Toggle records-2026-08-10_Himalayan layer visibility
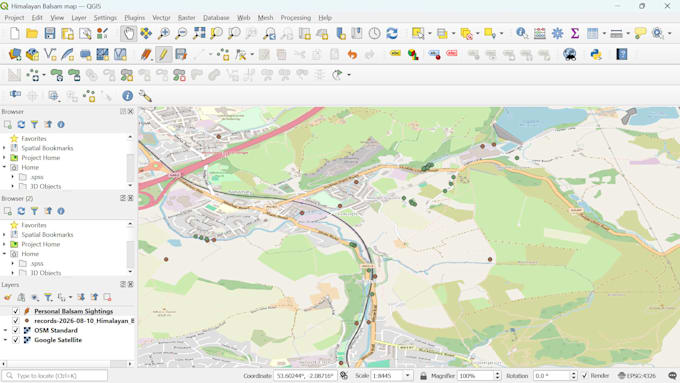The image size is (680, 383). pyautogui.click(x=16, y=321)
